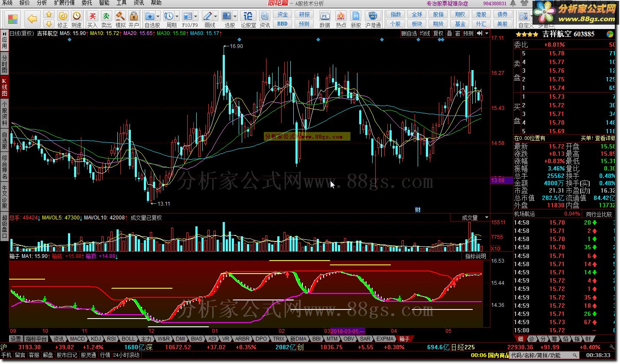
Task: Toggle the 窗 window option
Action: pos(458,33)
